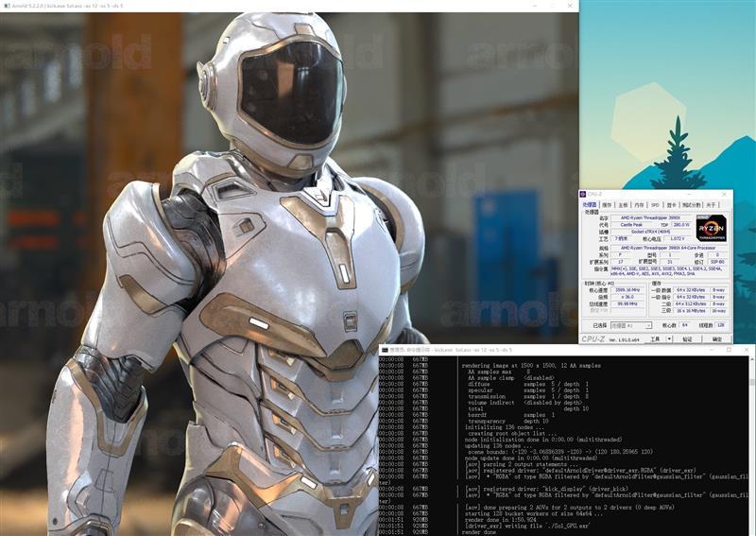The image size is (756, 536).
Task: Click the CPU-Z title bar icon
Action: [x=583, y=194]
